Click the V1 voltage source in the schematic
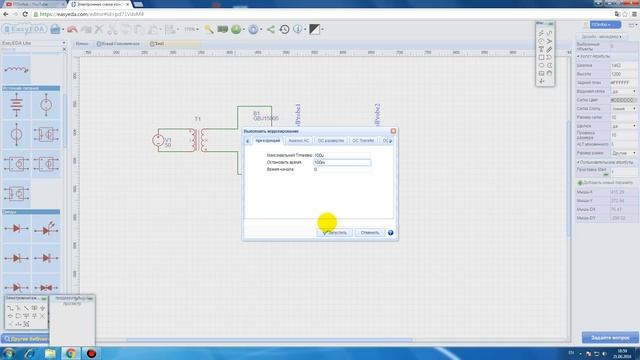Viewport: 640px width, 360px height. pos(158,140)
